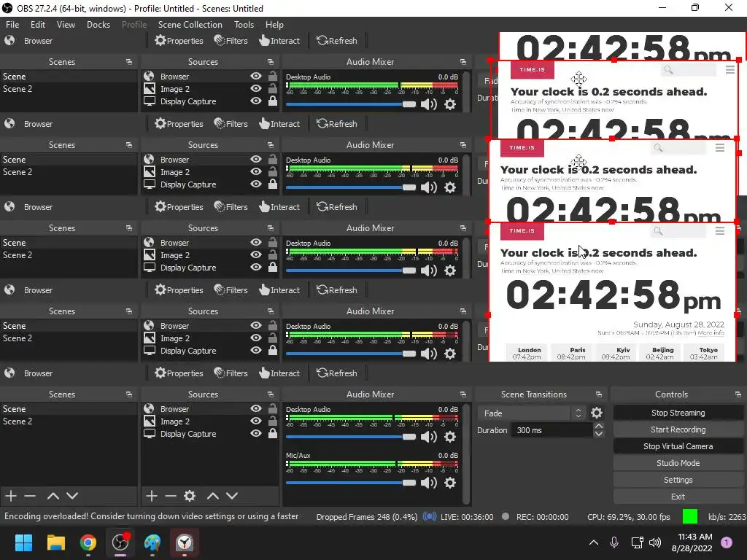Increase transition Duration with the up arrow
This screenshot has width=747, height=560.
coord(599,426)
